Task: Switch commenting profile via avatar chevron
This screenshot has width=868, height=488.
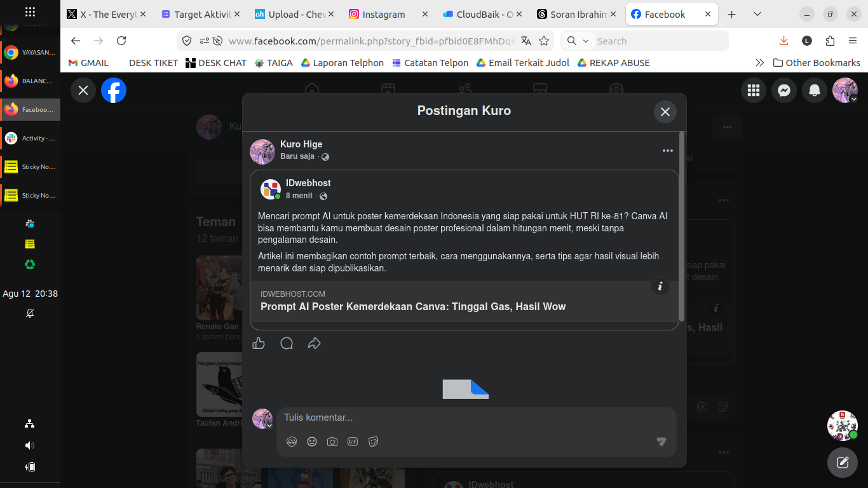Action: pos(269,426)
